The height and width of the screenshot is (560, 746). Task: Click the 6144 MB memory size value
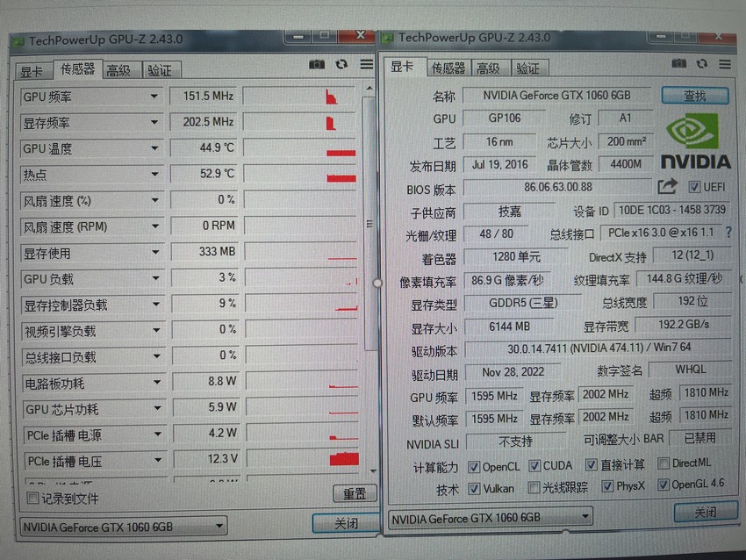tap(509, 327)
